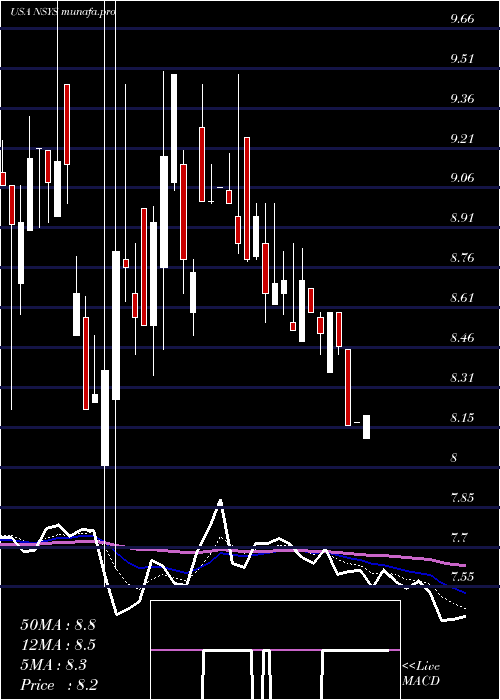Select the 8.76 price axis label
500x700 pixels.
pos(462,258)
